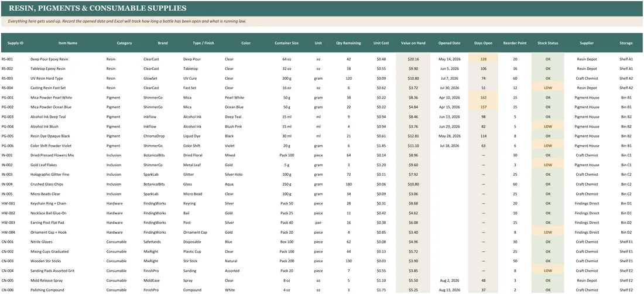Select cell 'RS-001' supply ID
Viewport: 644px width, 294px height.
7,59
